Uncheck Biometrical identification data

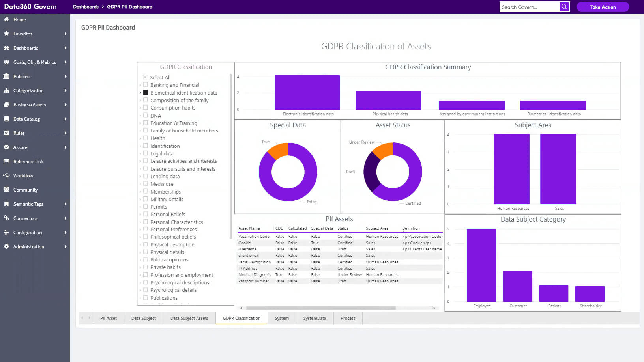pos(146,92)
